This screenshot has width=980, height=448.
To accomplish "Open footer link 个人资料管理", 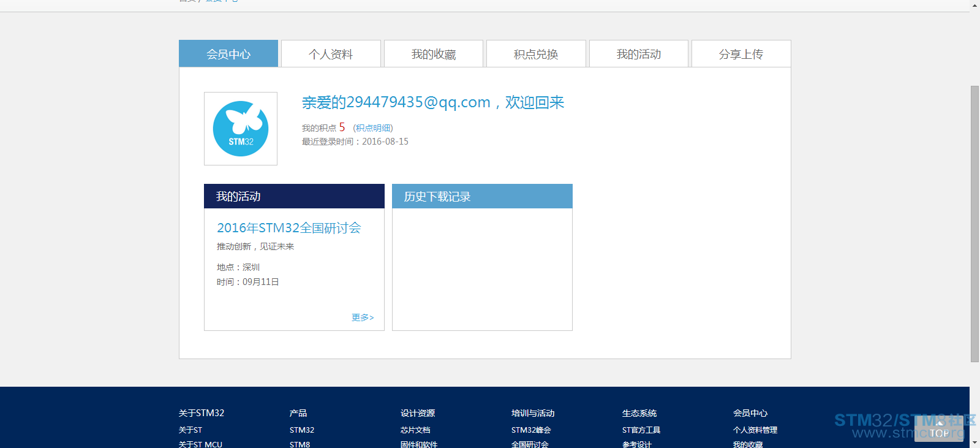I will (x=755, y=430).
